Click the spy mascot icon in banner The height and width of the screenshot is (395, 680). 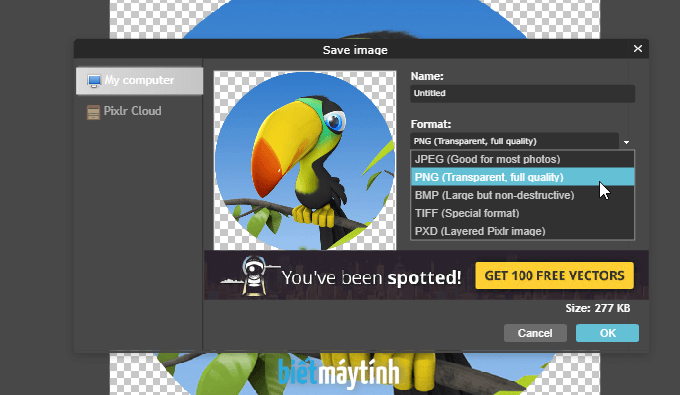pos(255,276)
